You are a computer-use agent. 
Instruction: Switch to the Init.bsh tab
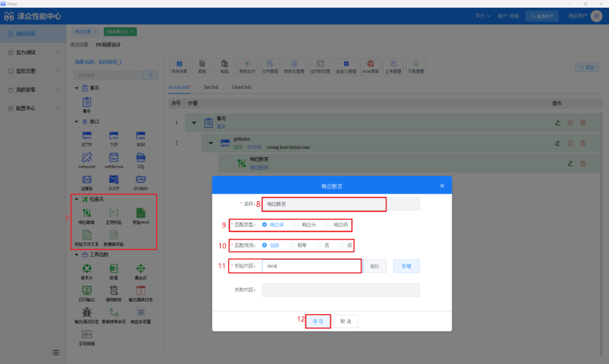tap(211, 87)
